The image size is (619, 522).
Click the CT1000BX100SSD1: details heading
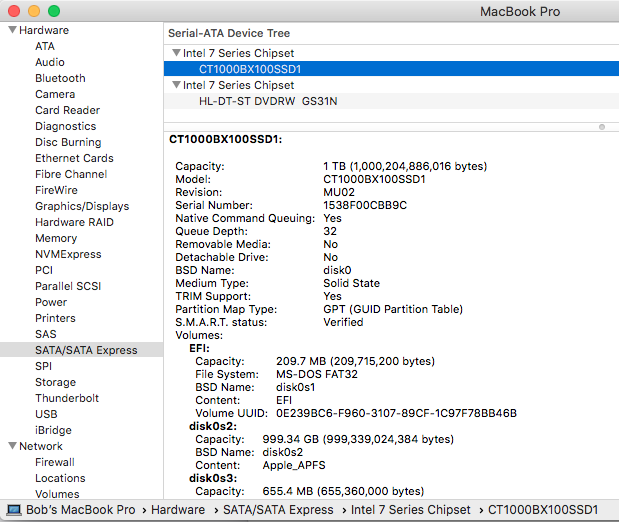(225, 139)
